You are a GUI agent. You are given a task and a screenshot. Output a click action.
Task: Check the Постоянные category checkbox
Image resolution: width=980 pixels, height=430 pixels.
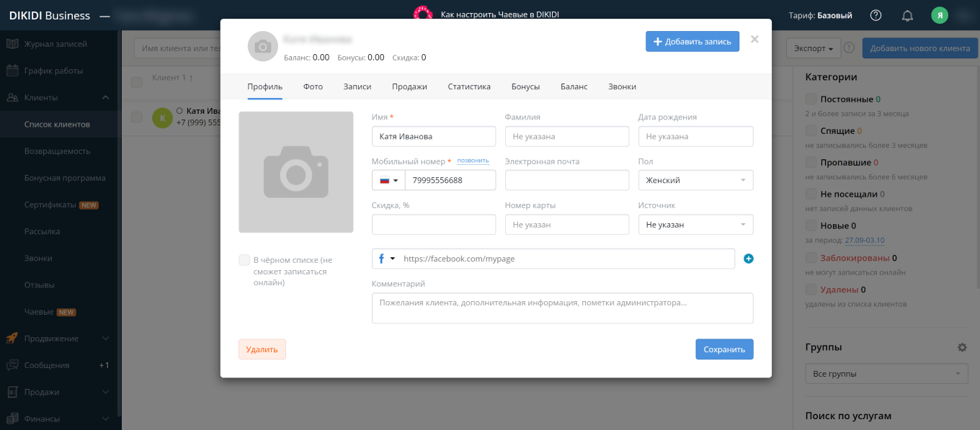pyautogui.click(x=811, y=99)
